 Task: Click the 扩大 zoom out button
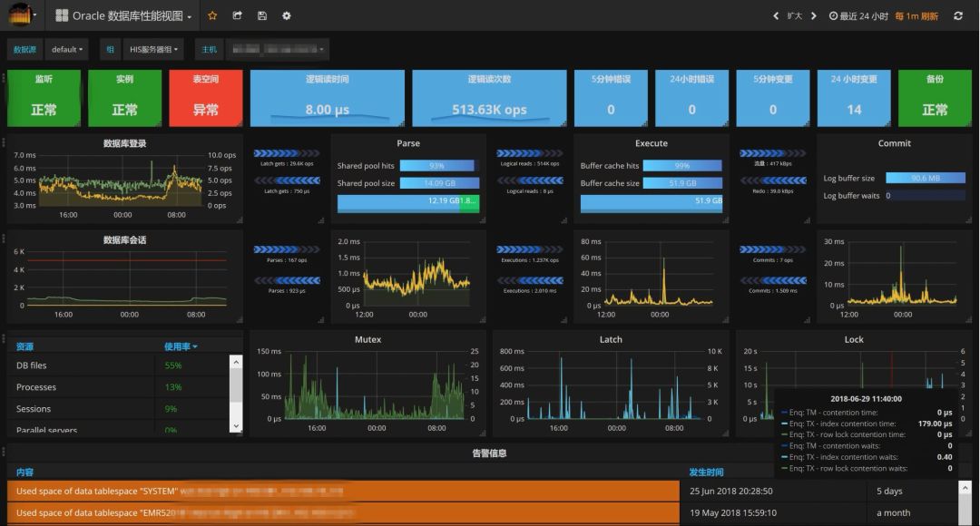click(x=795, y=15)
